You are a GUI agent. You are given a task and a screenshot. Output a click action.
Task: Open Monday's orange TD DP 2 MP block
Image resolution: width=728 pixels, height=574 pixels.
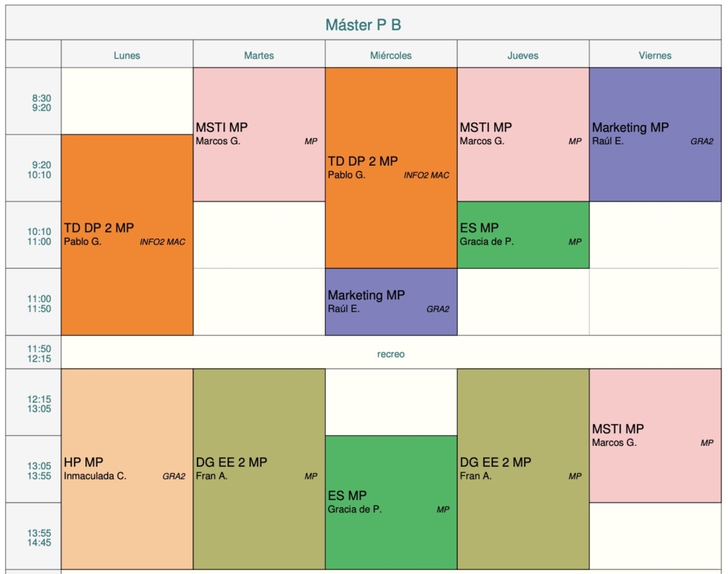(x=127, y=235)
